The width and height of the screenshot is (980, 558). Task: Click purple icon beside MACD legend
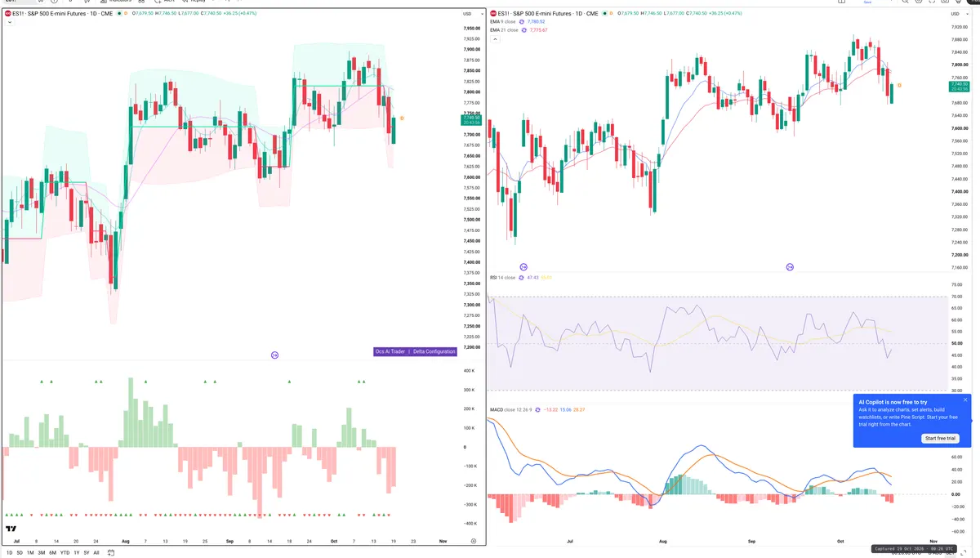(538, 409)
